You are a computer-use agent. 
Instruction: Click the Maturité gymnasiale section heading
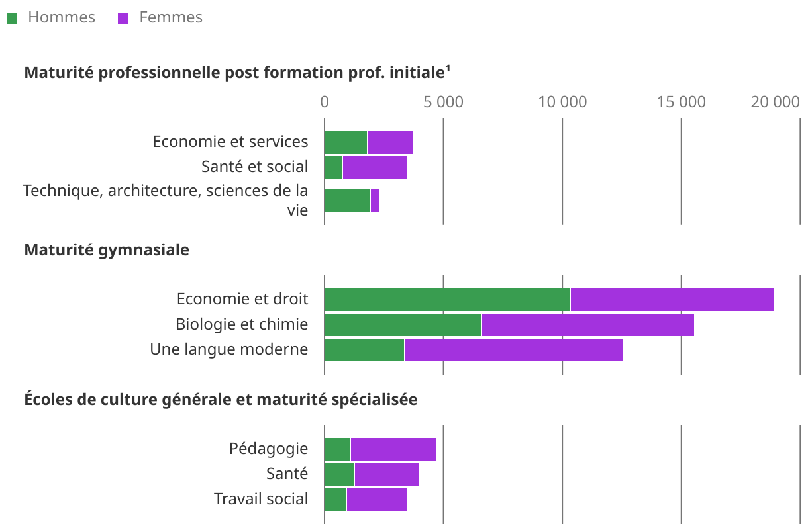point(107,250)
